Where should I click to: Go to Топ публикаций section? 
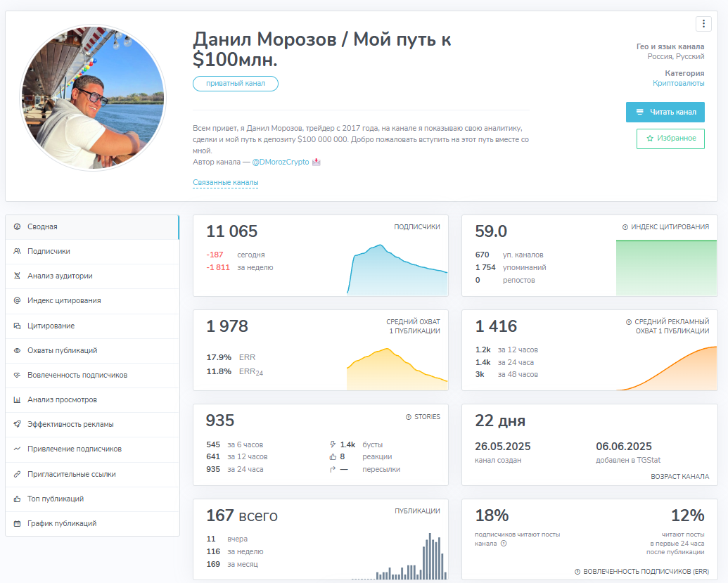(92, 499)
